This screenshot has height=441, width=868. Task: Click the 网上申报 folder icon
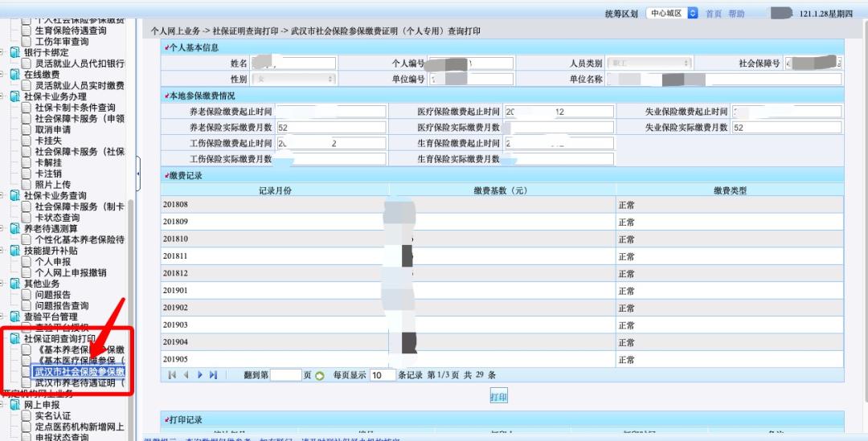pos(15,405)
